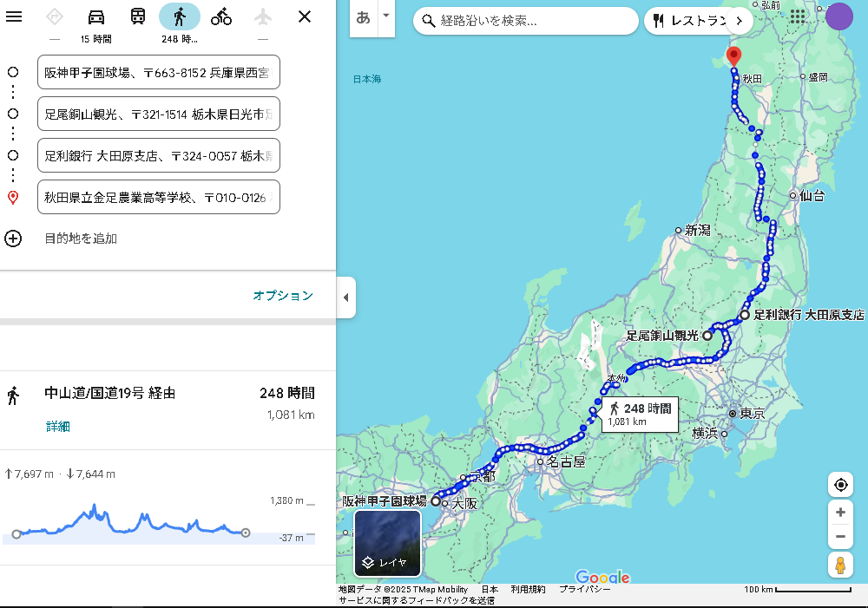
Task: Open route オプション
Action: (283, 296)
